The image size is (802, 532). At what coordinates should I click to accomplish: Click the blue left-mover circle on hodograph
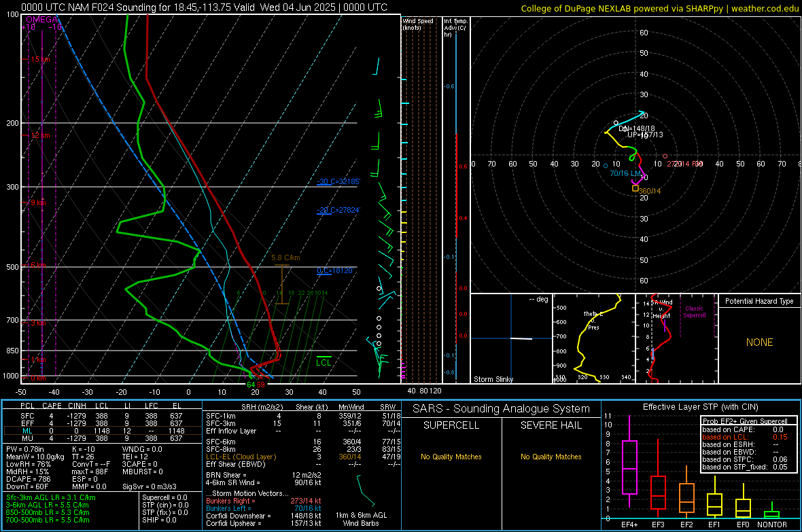606,166
